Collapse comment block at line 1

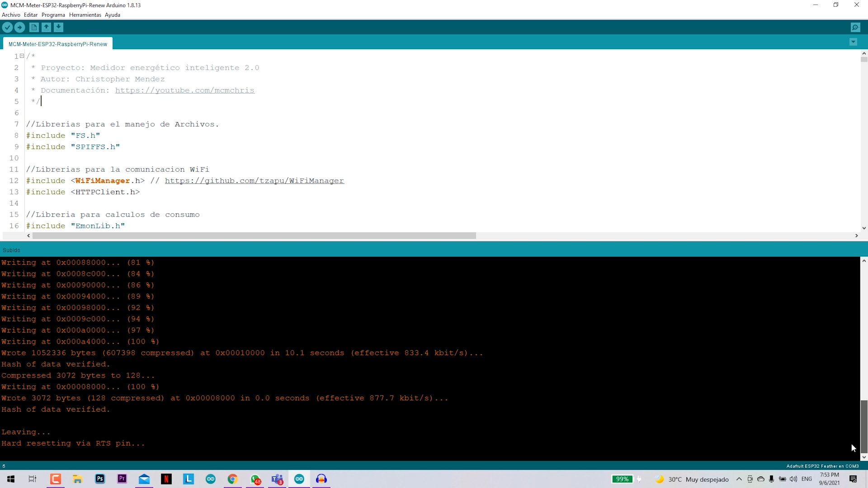pos(22,56)
